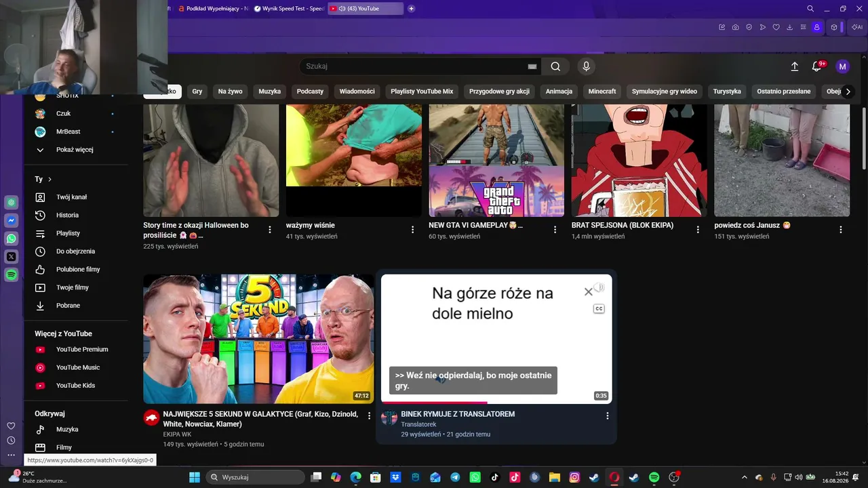This screenshot has height=488, width=868.
Task: Open the Windows Start menu
Action: (x=194, y=477)
